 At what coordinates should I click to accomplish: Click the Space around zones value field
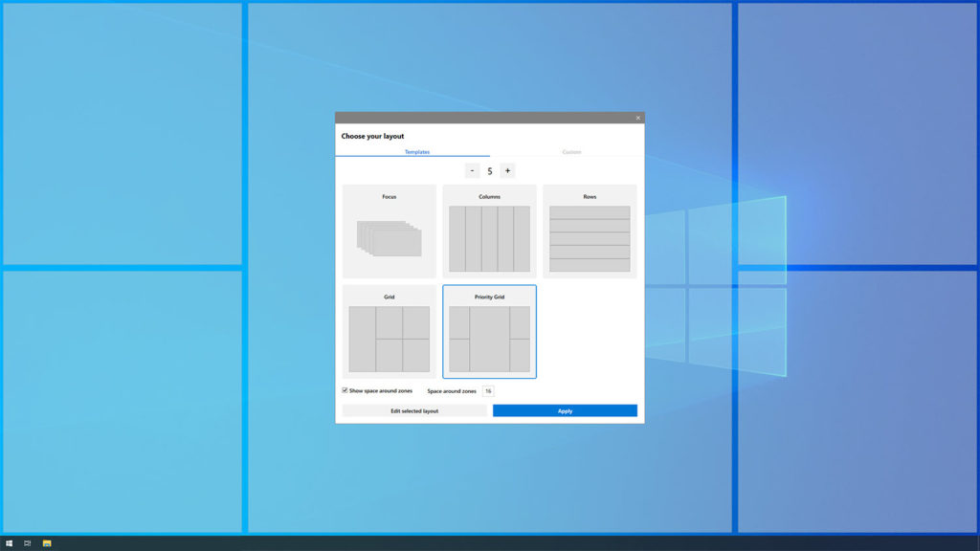(488, 391)
